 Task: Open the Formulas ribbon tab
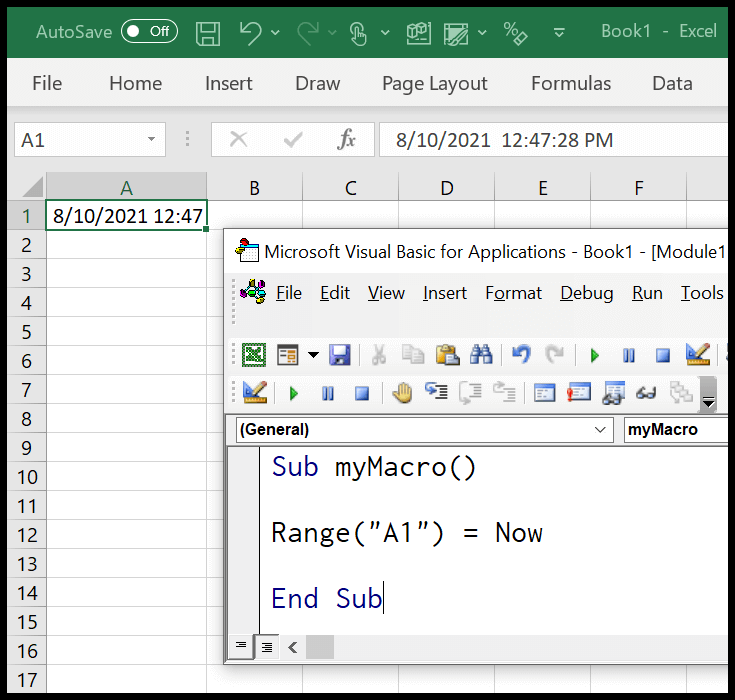click(570, 83)
